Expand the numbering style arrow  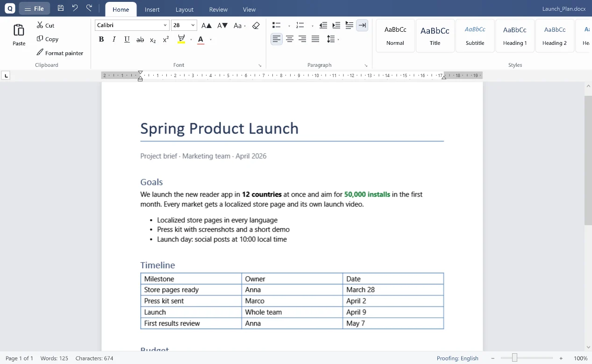click(x=313, y=26)
